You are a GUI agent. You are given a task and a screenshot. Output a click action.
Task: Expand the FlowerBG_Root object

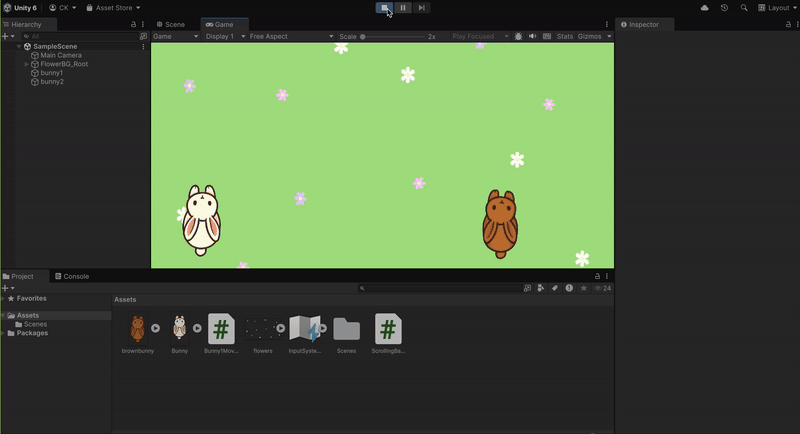pyautogui.click(x=27, y=64)
